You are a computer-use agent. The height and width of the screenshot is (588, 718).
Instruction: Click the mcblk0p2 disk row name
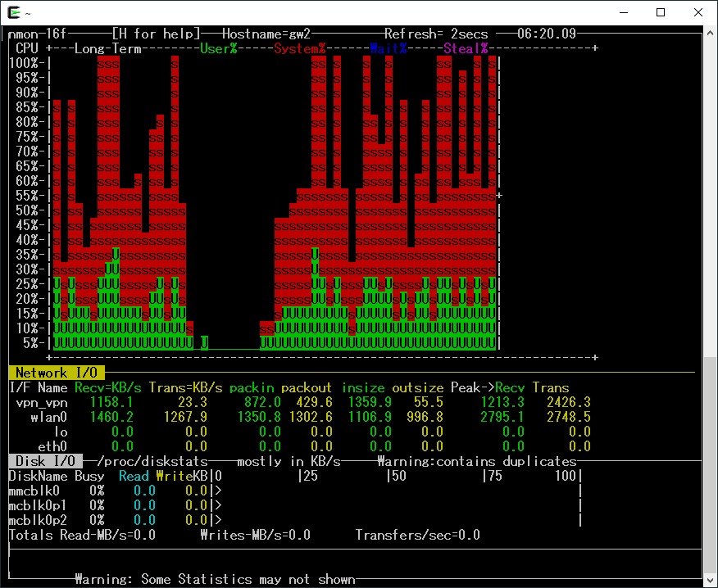pos(38,520)
